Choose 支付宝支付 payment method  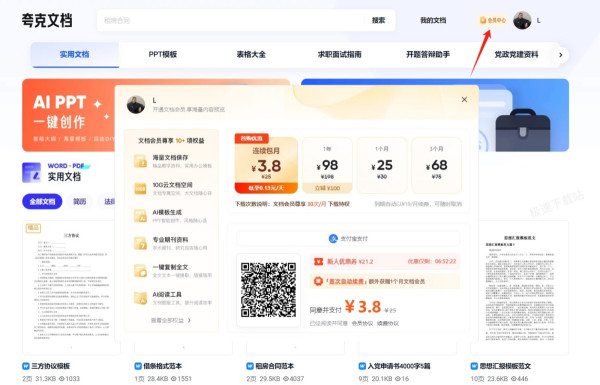point(348,238)
